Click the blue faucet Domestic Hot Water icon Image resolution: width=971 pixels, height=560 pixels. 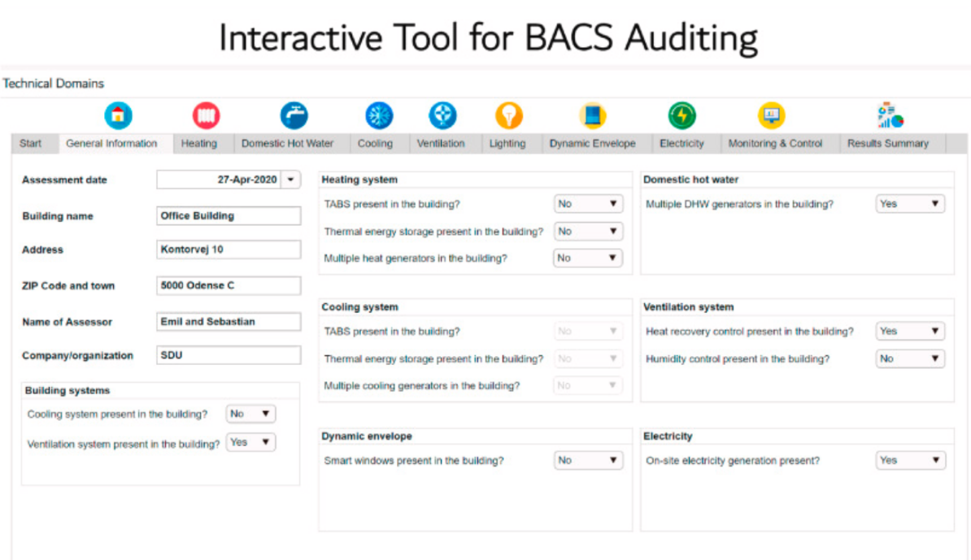coord(294,115)
